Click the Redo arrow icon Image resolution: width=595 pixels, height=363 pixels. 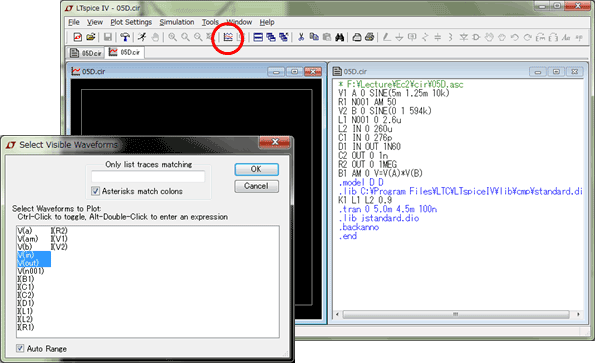click(x=527, y=37)
